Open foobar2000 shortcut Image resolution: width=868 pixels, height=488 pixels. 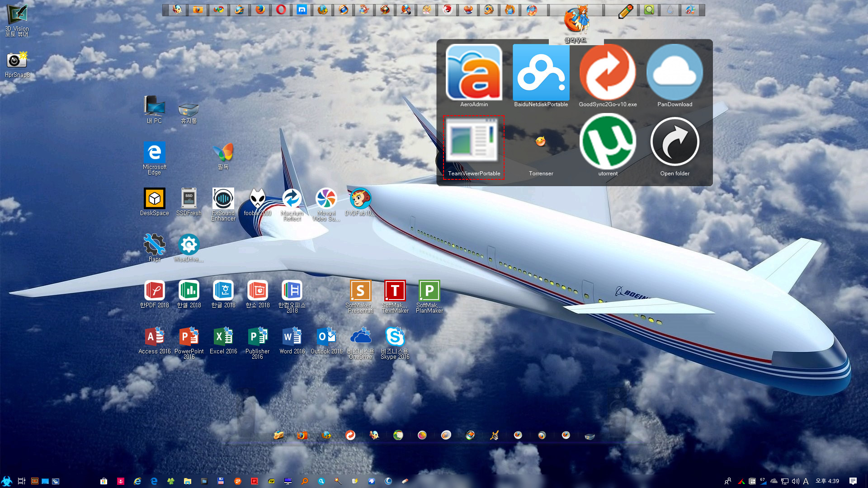[x=257, y=202]
